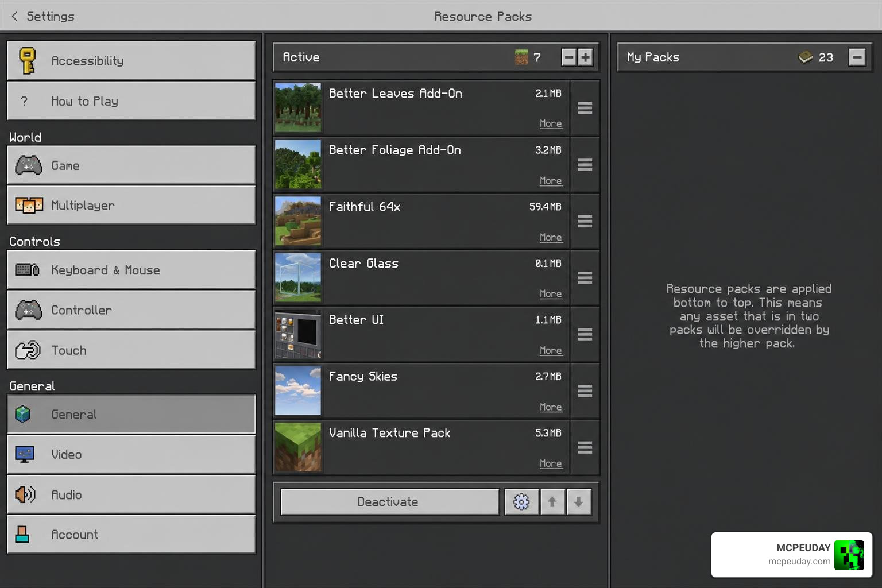This screenshot has height=588, width=882.
Task: Open Video settings
Action: point(131,454)
